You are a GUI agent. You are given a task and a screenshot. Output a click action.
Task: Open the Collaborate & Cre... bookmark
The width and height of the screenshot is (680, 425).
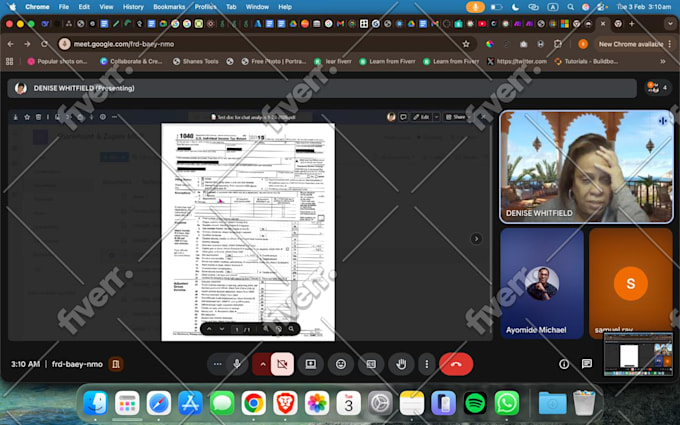[131, 61]
